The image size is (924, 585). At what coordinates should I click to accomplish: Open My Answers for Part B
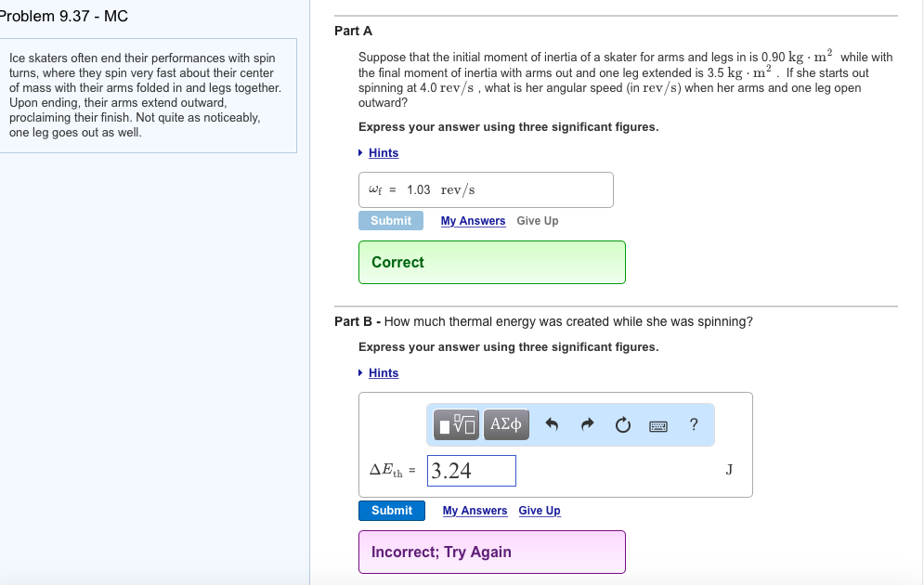click(474, 510)
